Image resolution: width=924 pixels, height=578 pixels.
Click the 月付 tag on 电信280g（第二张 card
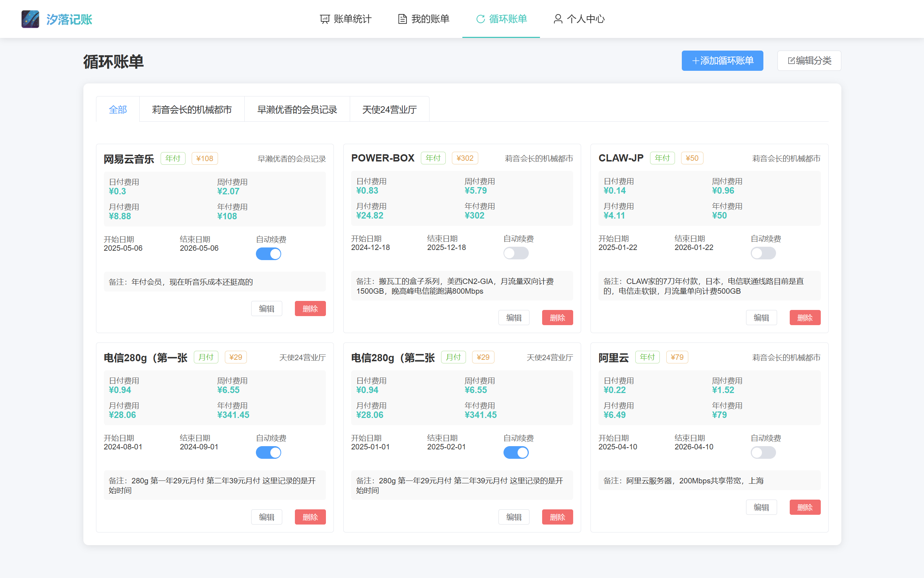[453, 357]
